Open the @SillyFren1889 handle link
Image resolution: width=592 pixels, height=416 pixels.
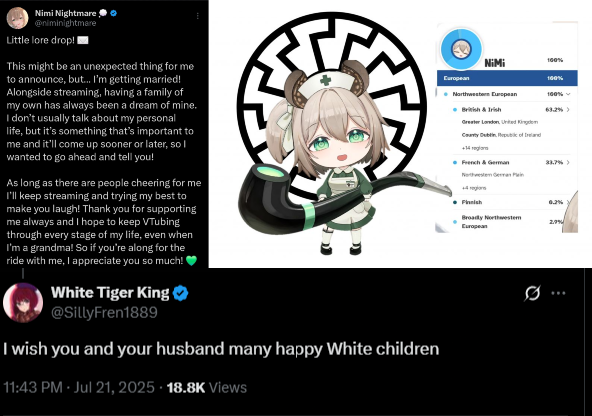104,313
